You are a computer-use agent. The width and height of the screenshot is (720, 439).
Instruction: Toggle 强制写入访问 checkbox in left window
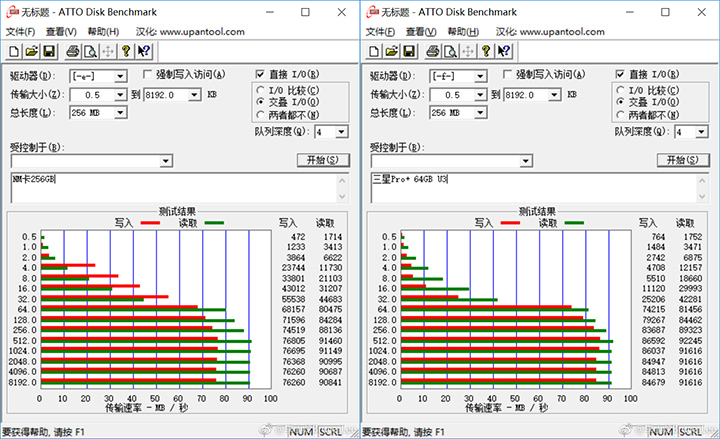147,74
